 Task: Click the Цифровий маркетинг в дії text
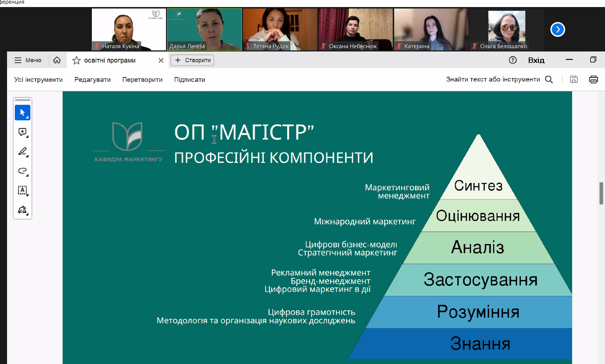click(318, 289)
